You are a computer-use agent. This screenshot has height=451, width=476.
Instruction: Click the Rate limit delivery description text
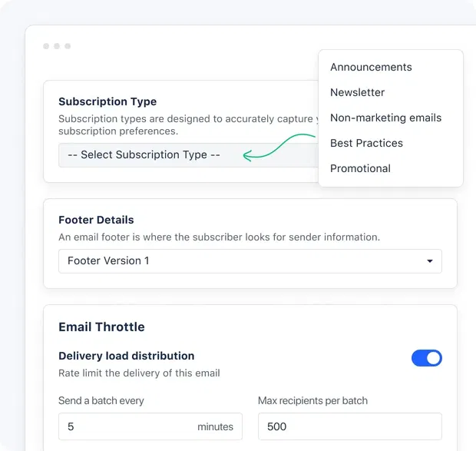coord(139,373)
